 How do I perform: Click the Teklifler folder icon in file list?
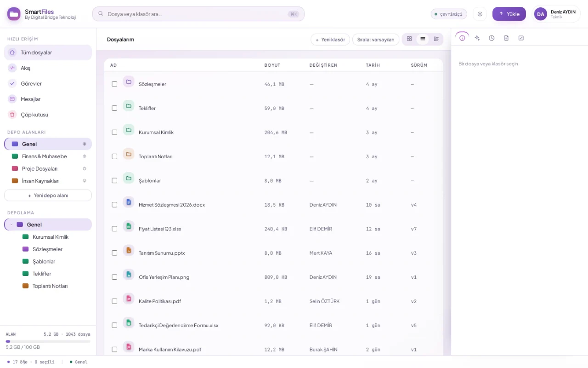tap(129, 106)
